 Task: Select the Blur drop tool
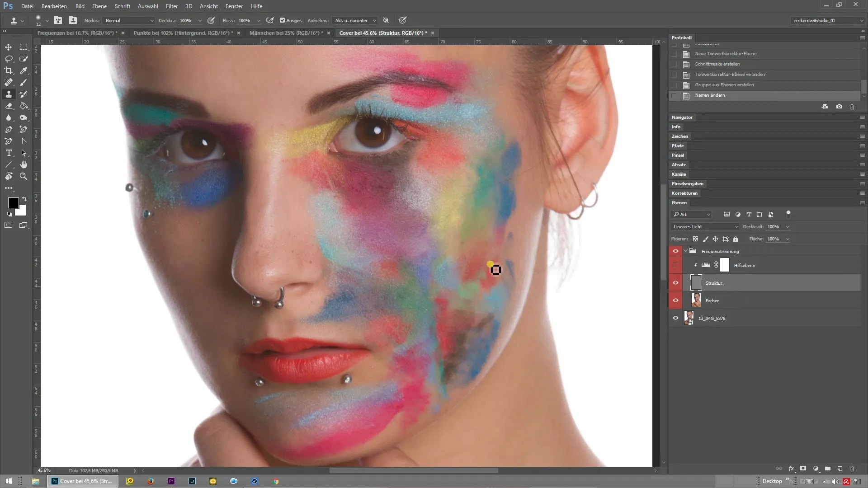pos(9,117)
